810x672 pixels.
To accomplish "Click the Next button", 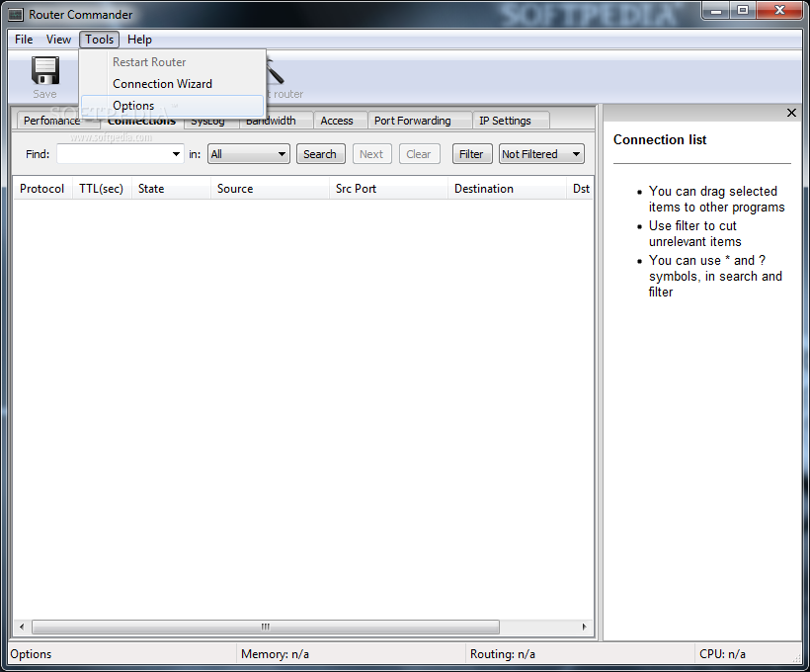I will [x=371, y=154].
